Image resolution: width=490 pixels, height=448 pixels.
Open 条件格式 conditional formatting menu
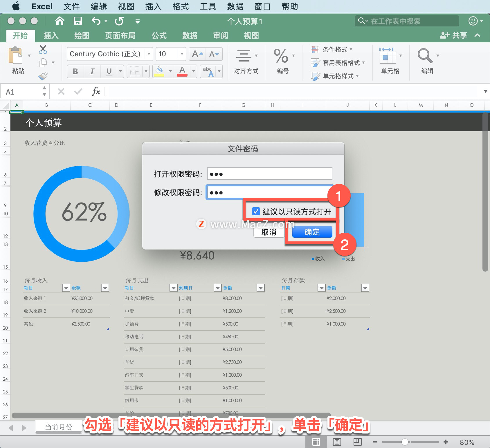(332, 50)
